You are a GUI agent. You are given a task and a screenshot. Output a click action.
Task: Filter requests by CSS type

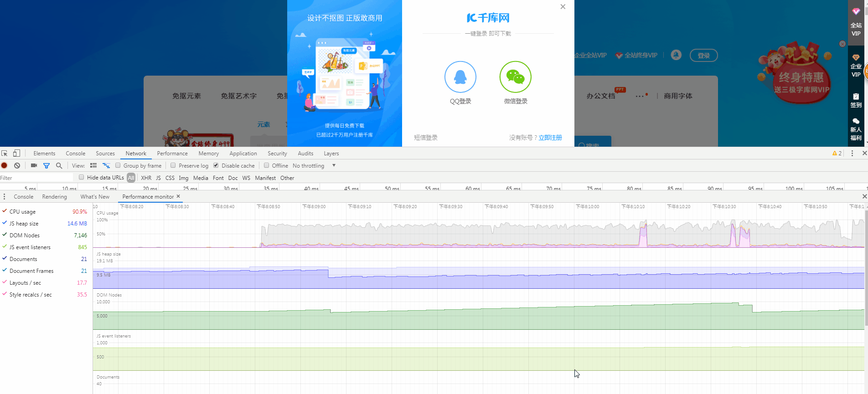[170, 178]
